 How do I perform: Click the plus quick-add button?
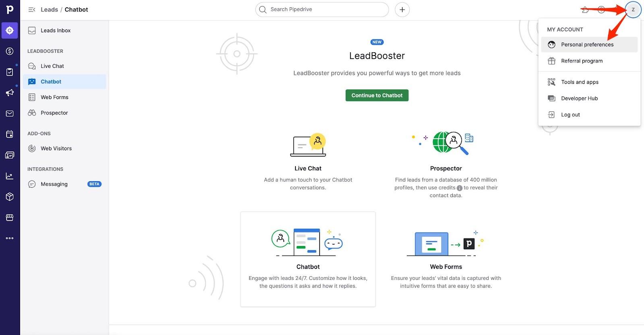[402, 10]
